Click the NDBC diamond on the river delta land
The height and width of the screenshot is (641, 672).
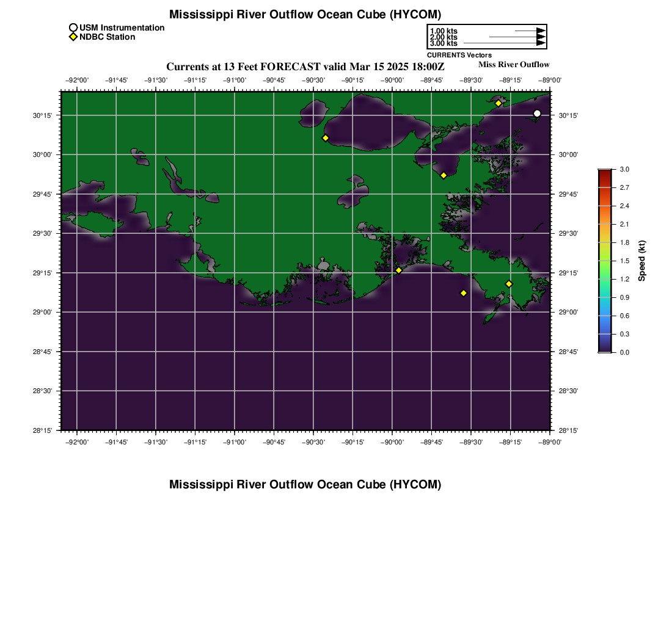pyautogui.click(x=509, y=284)
